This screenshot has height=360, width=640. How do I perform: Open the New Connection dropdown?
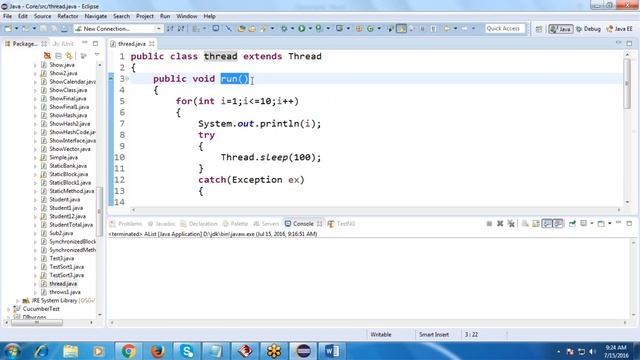(x=158, y=29)
